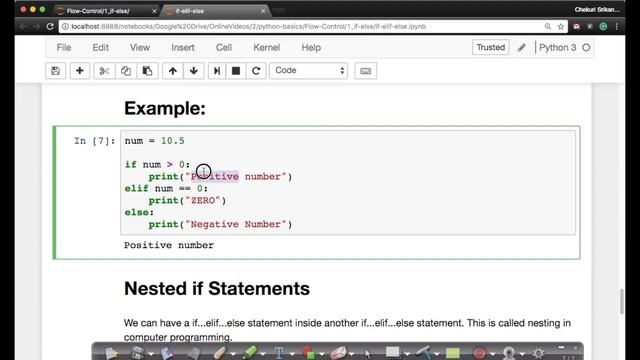
Task: Reload the page in the browser
Action: pyautogui.click(x=50, y=27)
